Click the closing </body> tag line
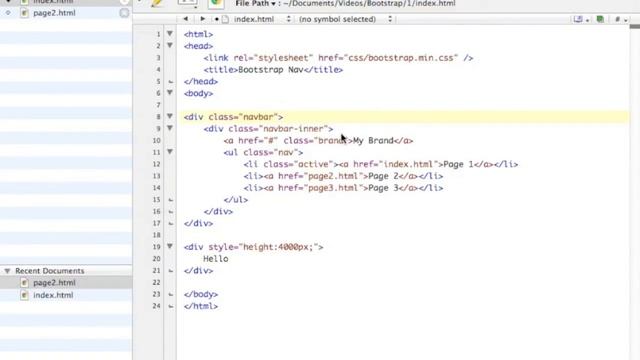Screen dimensions: 640x360 pyautogui.click(x=201, y=295)
